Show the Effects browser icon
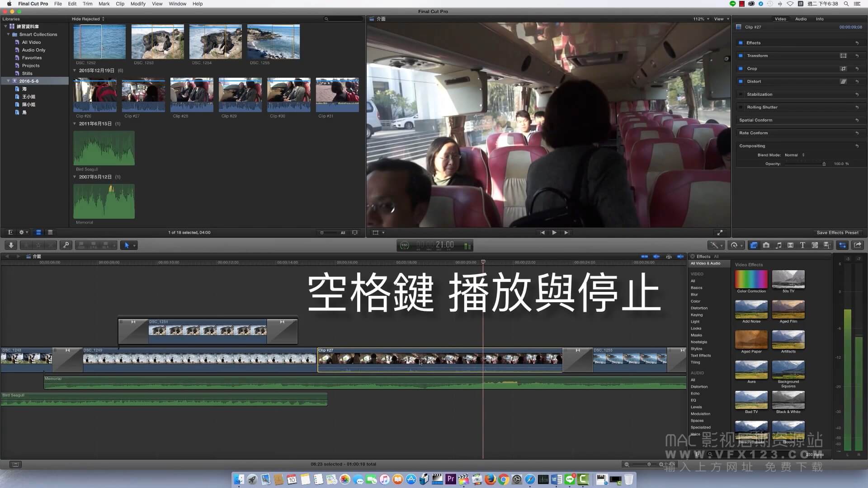This screenshot has width=868, height=488. [754, 245]
